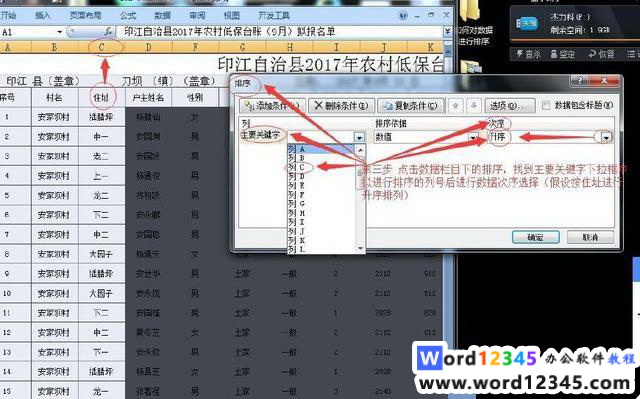Open the Options (选项) button in the Sort dialog
This screenshot has height=399, width=640.
510,106
